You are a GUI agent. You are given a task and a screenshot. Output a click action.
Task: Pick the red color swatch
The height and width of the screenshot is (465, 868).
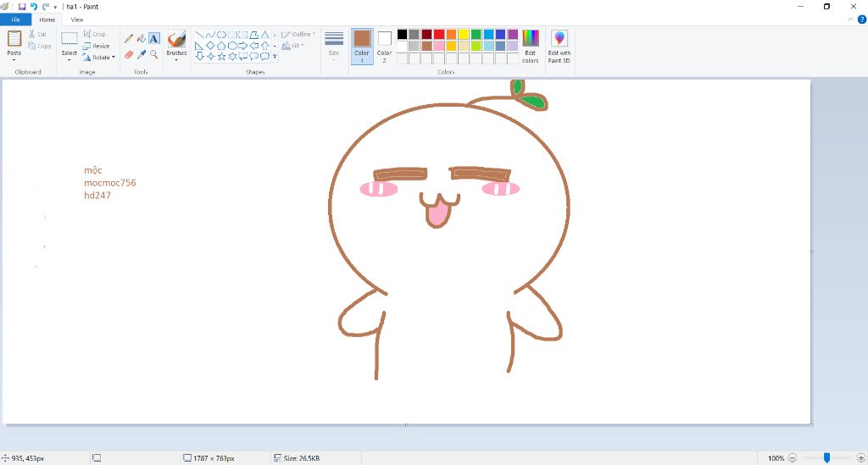(x=439, y=34)
